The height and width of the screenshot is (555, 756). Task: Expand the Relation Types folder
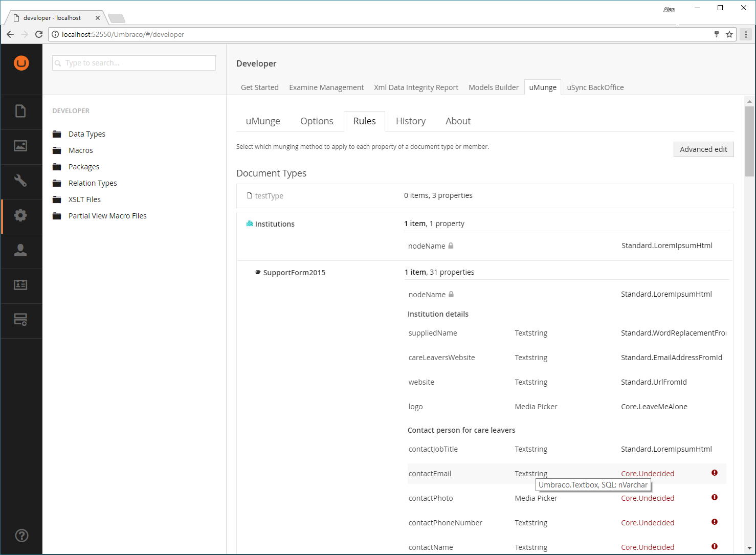[x=85, y=183]
